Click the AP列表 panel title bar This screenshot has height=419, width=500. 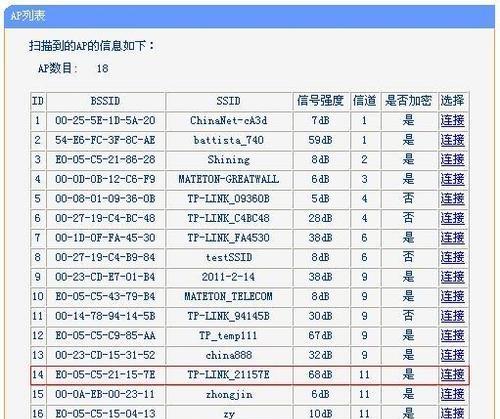pos(249,16)
